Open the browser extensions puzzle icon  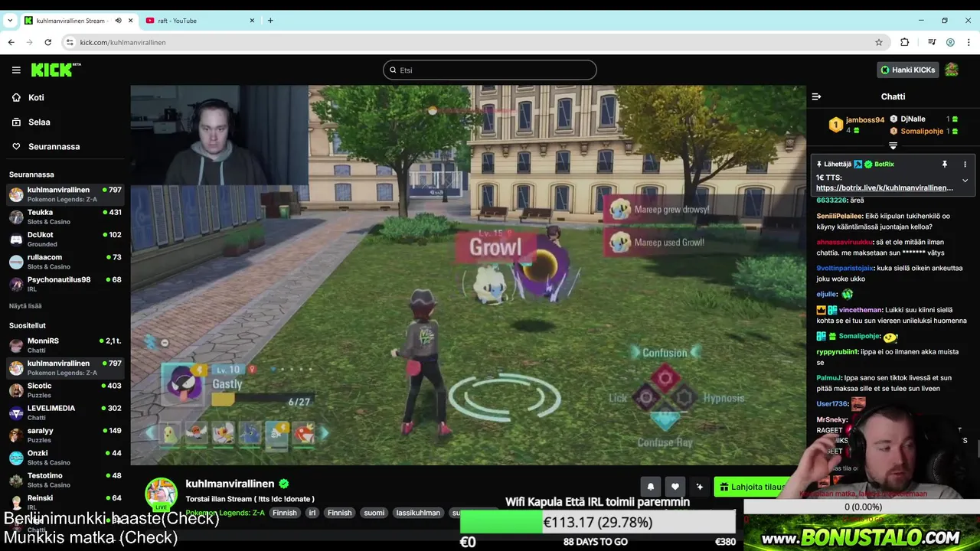click(904, 42)
